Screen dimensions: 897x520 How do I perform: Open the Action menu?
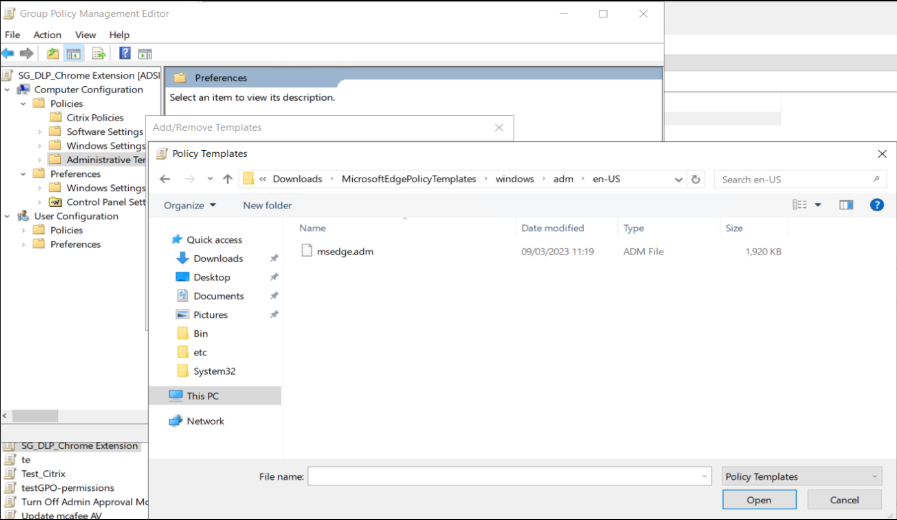[x=47, y=35]
